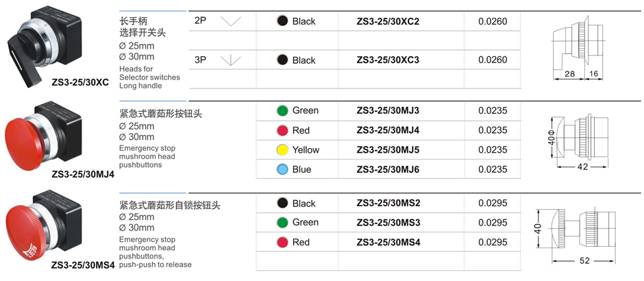
Task: Click model number ZS3-25/30MJ4 in the table
Action: coord(388,130)
